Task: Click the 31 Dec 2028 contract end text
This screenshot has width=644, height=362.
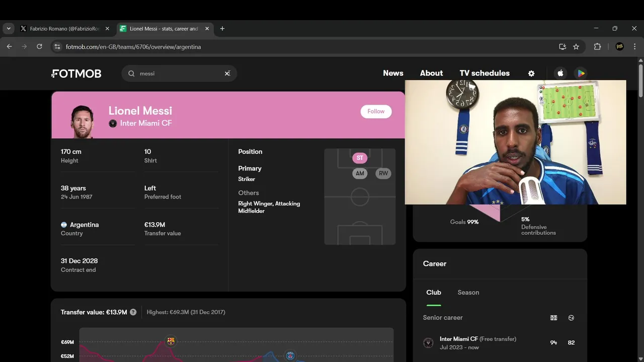Action: (x=79, y=261)
